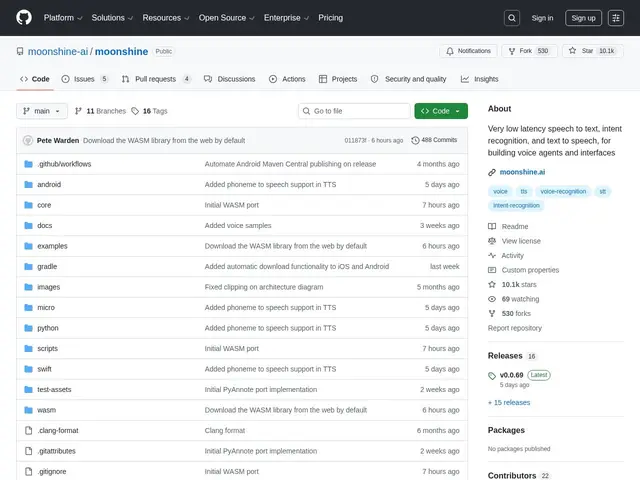The image size is (640, 480).
Task: Click the appearance settings icon beside Sign up
Action: [616, 18]
